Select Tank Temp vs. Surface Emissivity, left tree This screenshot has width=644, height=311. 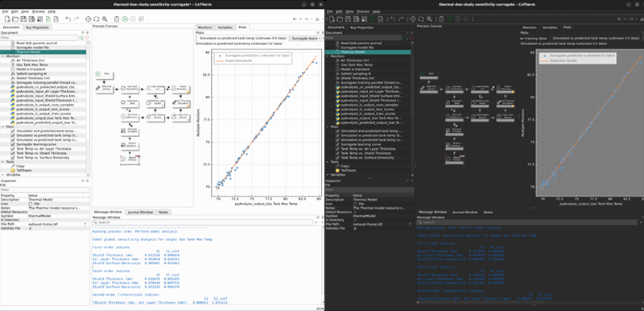point(43,157)
